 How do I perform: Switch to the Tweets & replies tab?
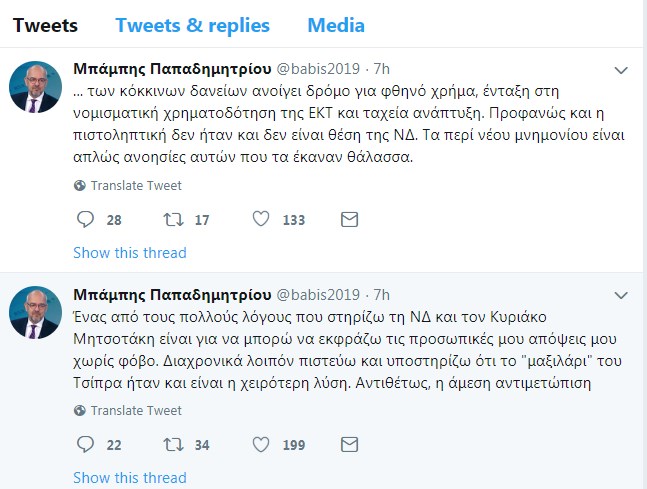click(x=193, y=26)
